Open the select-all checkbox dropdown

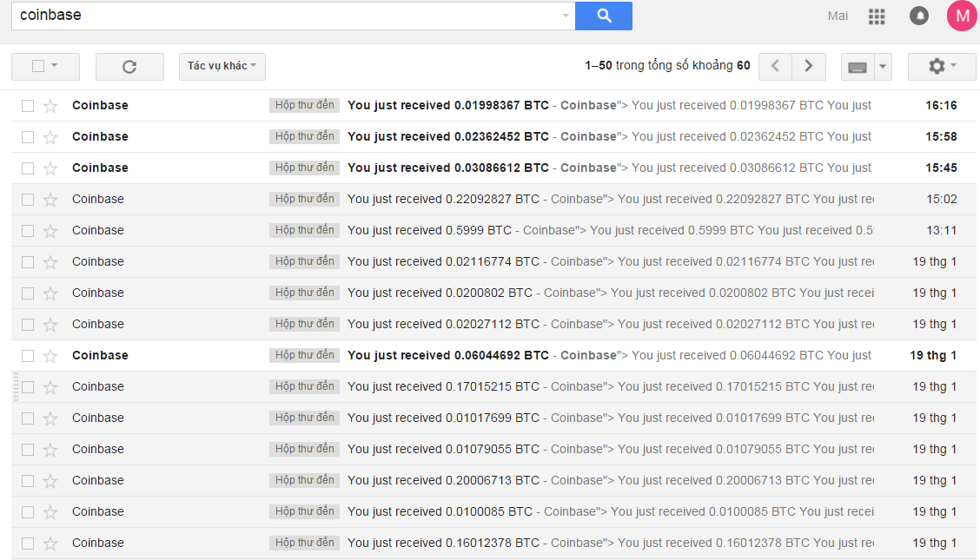pyautogui.click(x=54, y=66)
